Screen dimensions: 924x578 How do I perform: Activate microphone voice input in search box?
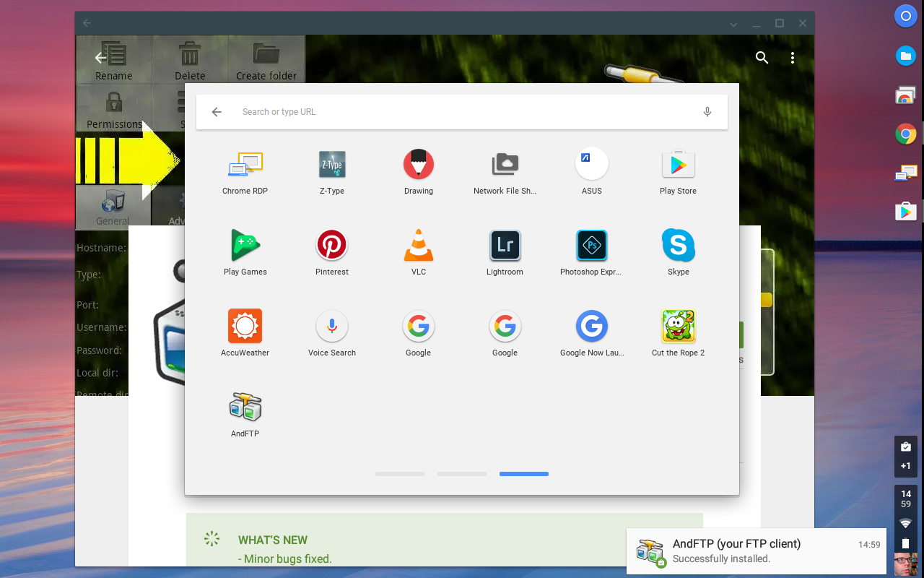pyautogui.click(x=707, y=112)
